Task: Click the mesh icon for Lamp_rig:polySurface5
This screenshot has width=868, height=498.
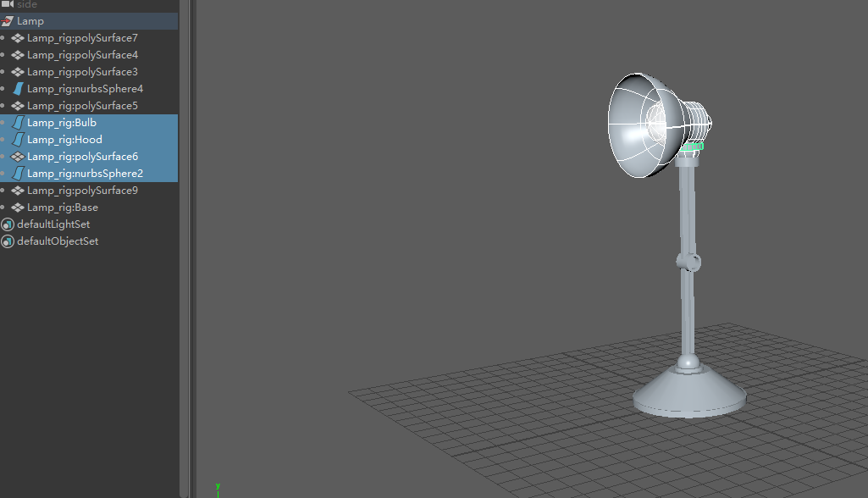Action: click(18, 106)
